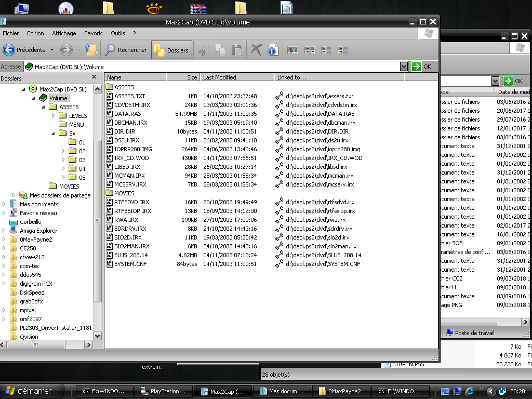Select the IOPRP280.IMG file

(133, 149)
